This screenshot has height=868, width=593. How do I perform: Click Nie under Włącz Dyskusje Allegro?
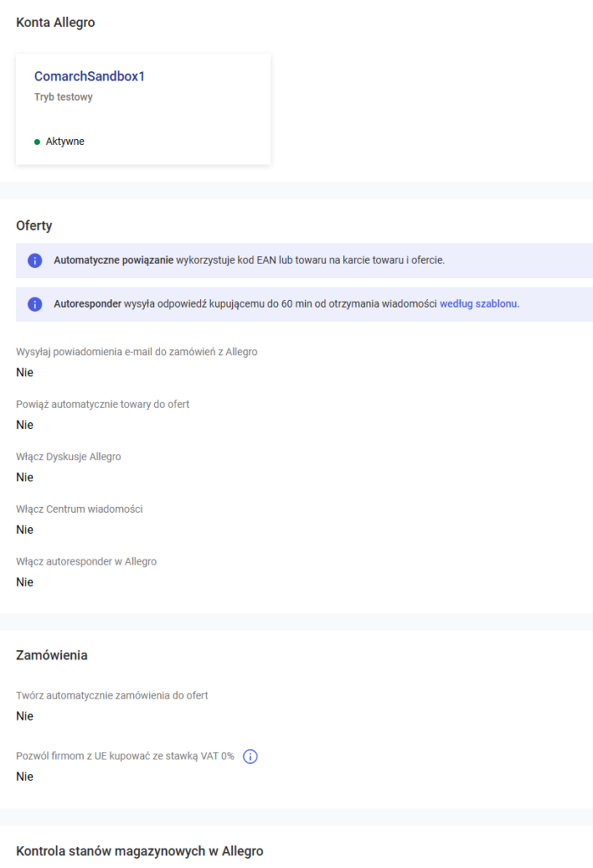pos(25,477)
